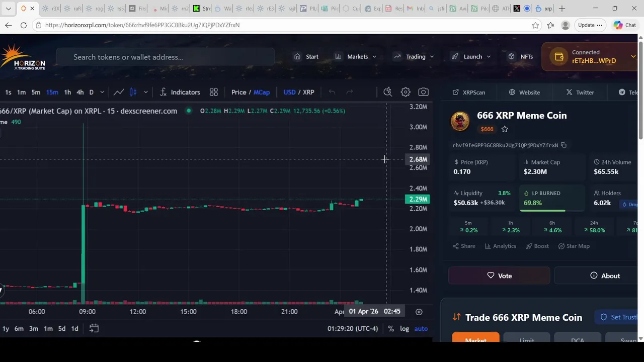Select the Limit order tab
Screen dimensions: 644x362
click(x=526, y=338)
